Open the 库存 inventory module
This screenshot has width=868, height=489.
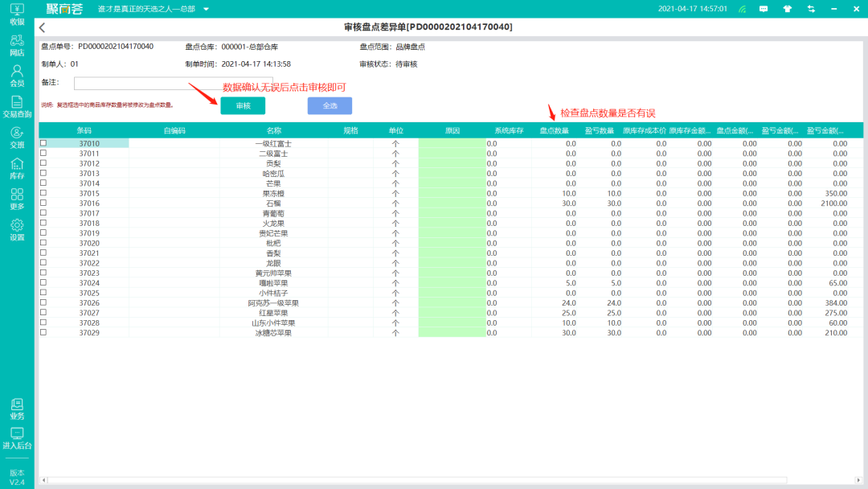tap(17, 168)
